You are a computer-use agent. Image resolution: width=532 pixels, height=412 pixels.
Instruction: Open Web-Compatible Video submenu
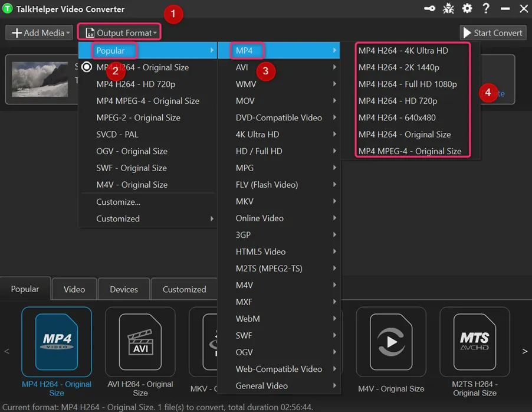278,369
